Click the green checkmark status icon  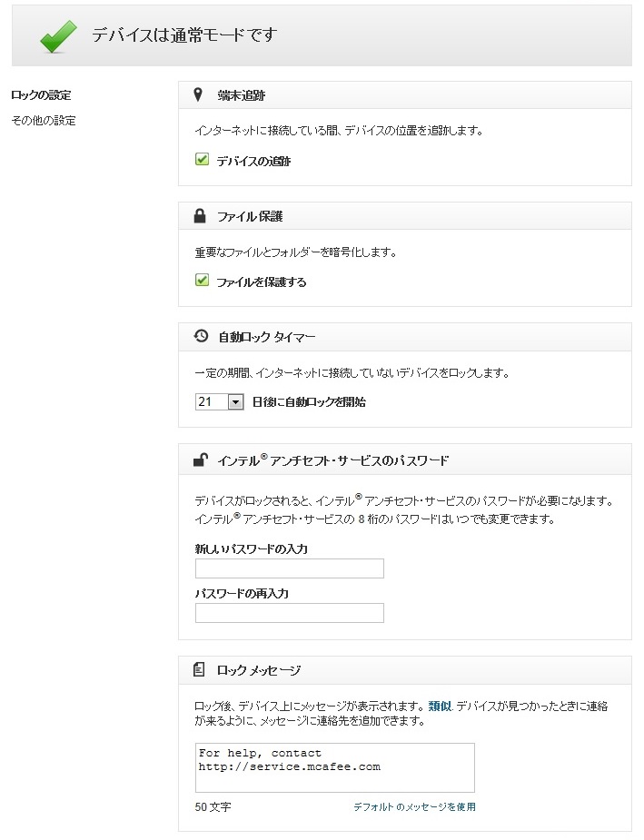pos(58,35)
